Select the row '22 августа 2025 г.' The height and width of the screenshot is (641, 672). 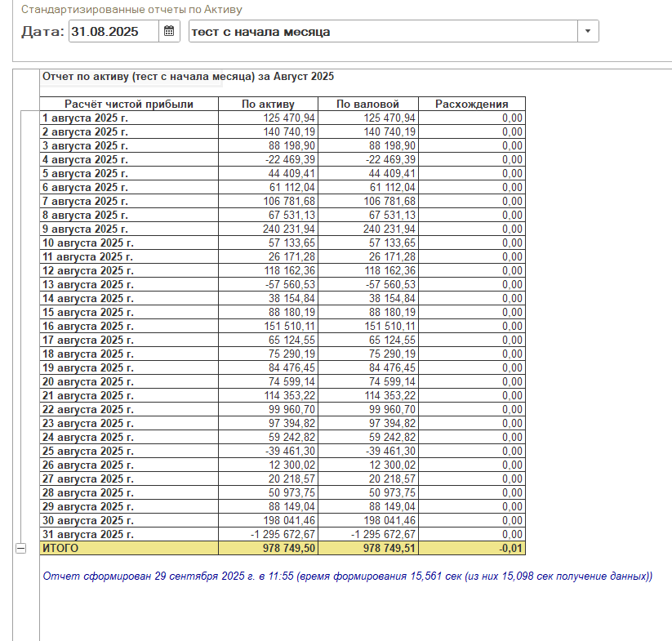click(x=283, y=409)
